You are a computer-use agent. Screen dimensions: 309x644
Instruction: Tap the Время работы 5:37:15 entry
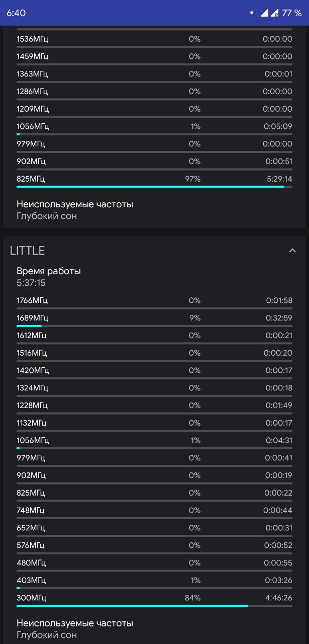pos(49,277)
